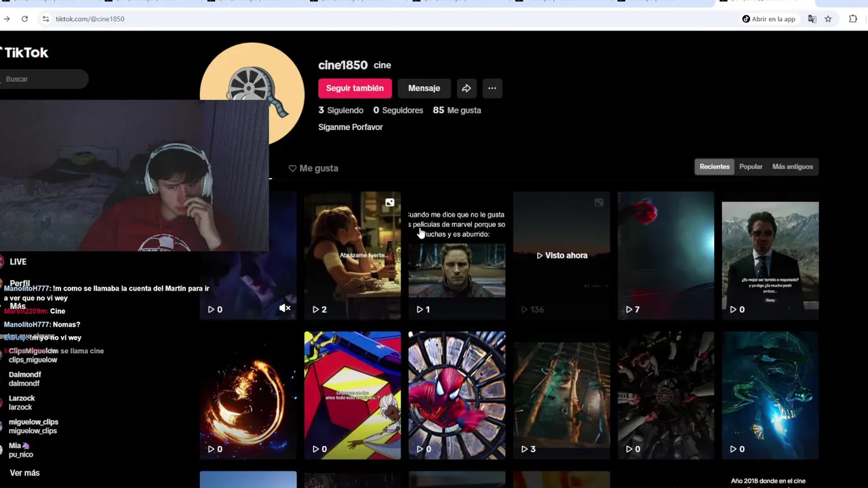Open the fiery ring portal video
This screenshot has width=868, height=488.
point(248,395)
